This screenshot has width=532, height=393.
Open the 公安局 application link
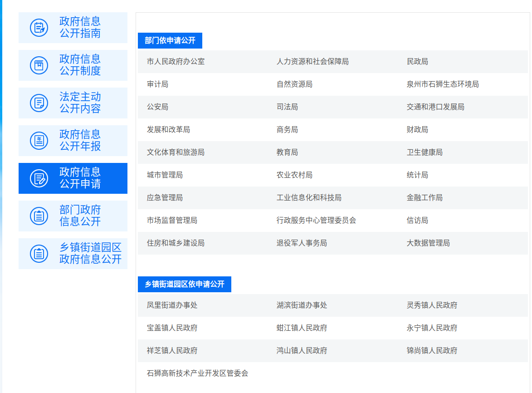[x=157, y=107]
